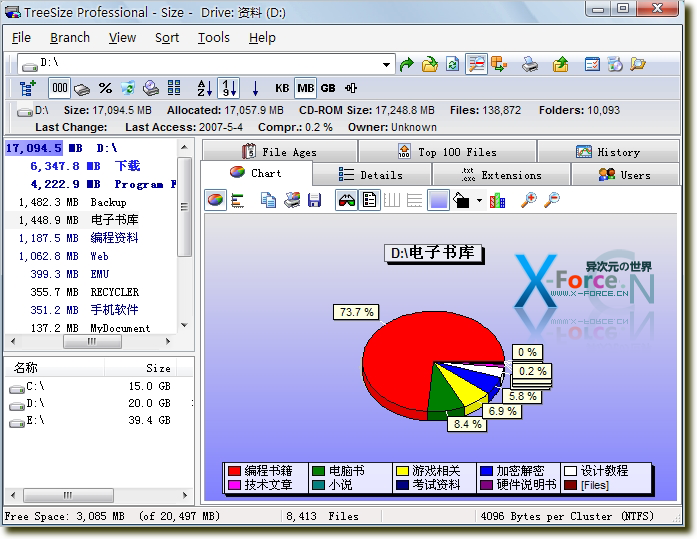The height and width of the screenshot is (539, 697).
Task: Click the descending sort down-arrow button
Action: (x=255, y=88)
